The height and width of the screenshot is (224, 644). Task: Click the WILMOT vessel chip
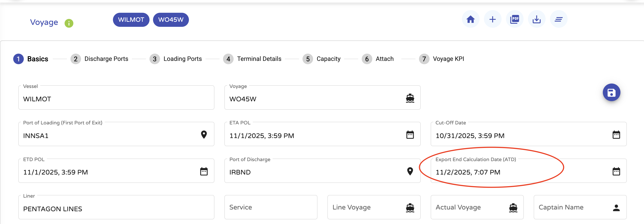point(131,20)
